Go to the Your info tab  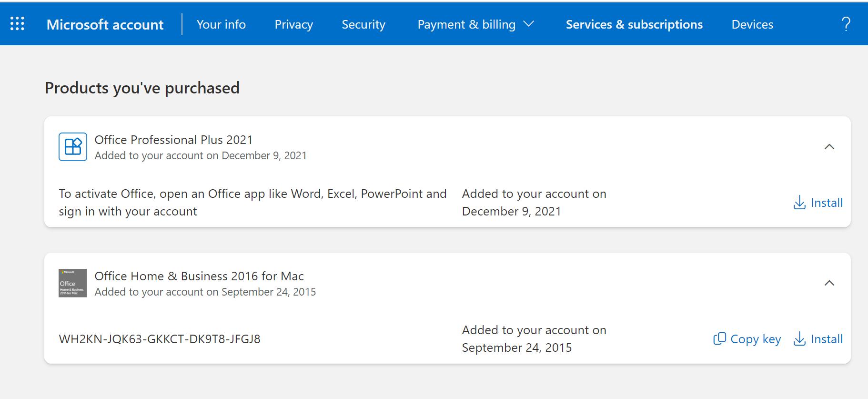tap(221, 24)
